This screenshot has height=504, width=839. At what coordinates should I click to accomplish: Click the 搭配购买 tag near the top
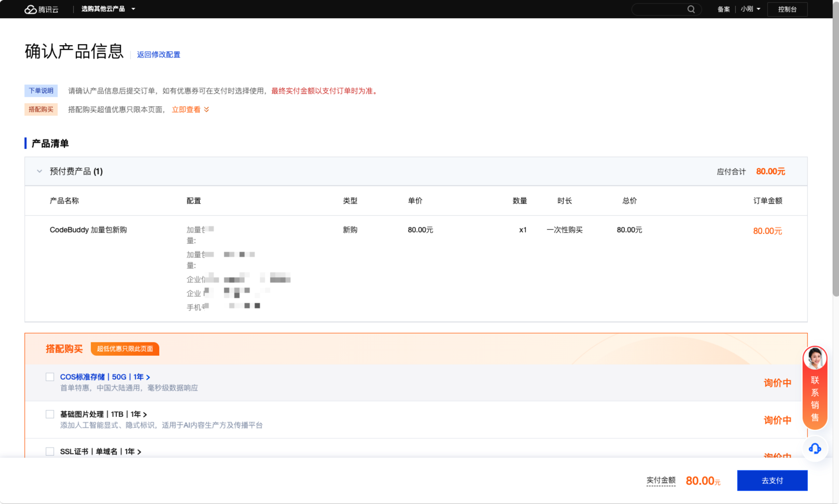41,109
